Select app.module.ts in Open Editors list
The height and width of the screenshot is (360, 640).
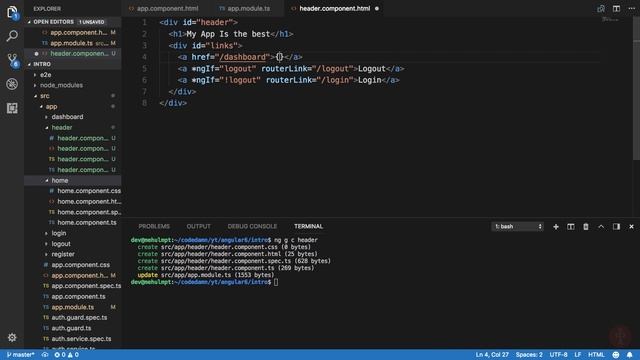(73, 43)
